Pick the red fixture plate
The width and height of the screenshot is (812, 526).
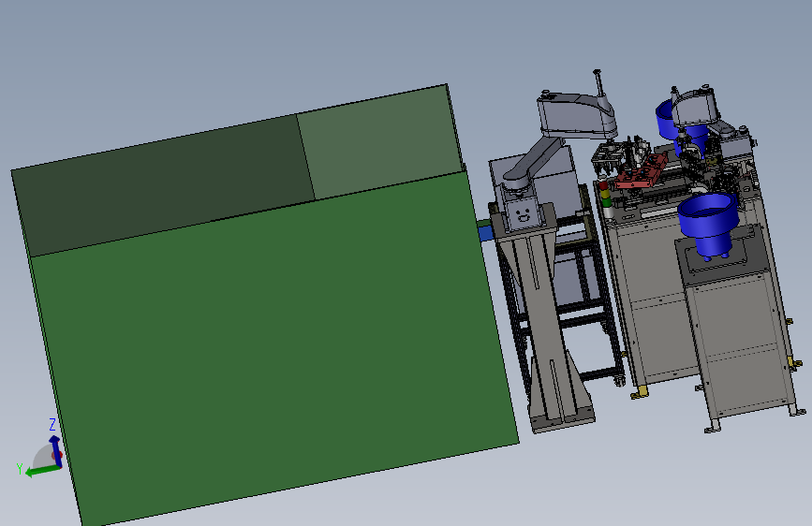click(642, 172)
